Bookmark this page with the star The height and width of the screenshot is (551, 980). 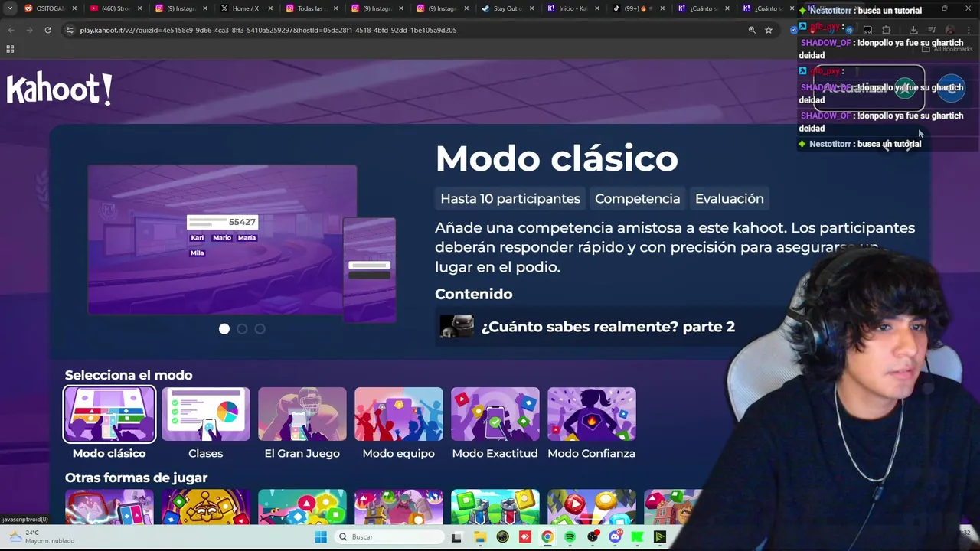coord(769,30)
